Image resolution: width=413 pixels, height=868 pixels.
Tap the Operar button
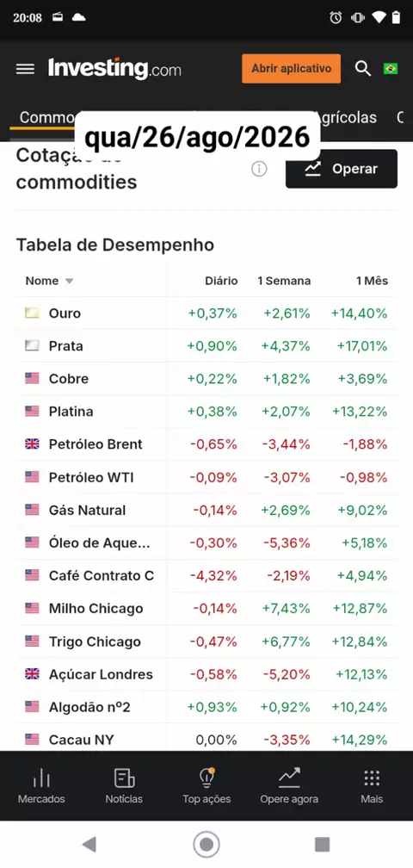click(x=342, y=169)
